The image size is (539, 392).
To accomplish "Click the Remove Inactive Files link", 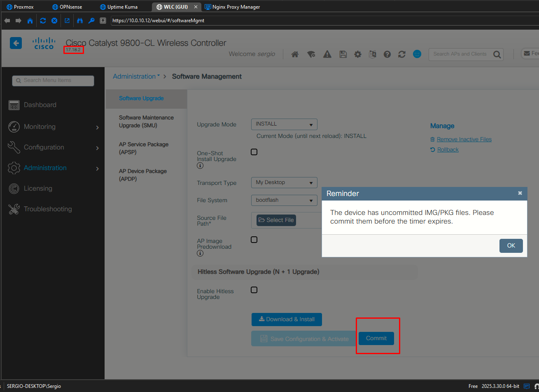I will [x=464, y=140].
